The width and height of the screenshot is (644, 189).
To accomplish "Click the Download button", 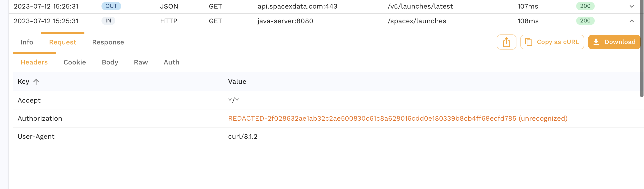I will pos(614,42).
